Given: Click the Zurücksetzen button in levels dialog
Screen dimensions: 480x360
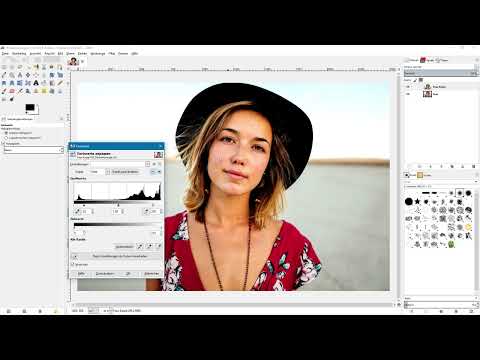Looking at the screenshot, I should click(105, 273).
